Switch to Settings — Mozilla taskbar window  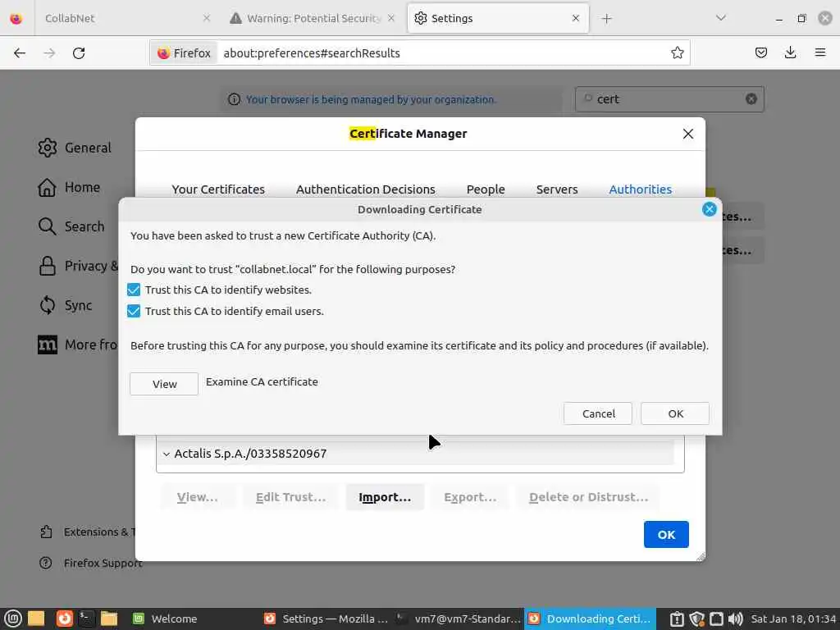pyautogui.click(x=326, y=619)
